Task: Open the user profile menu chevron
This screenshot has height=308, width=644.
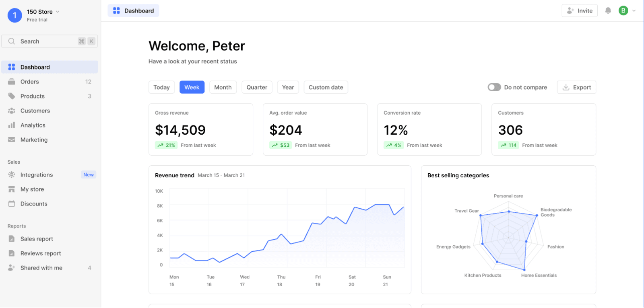Action: coord(634,11)
